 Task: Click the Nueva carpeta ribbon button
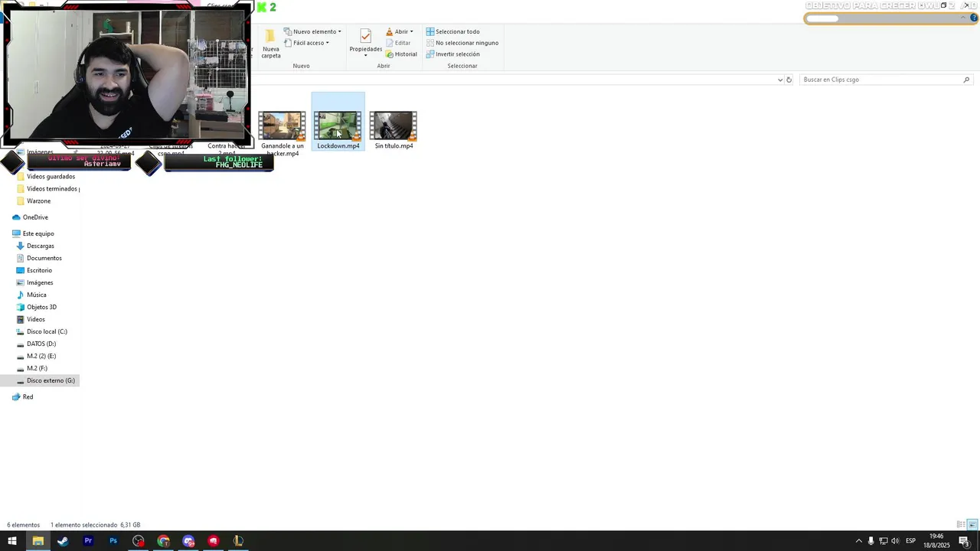(x=271, y=44)
